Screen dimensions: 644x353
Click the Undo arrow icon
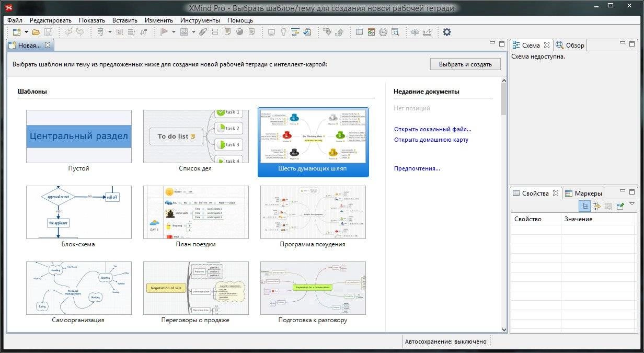[x=68, y=32]
